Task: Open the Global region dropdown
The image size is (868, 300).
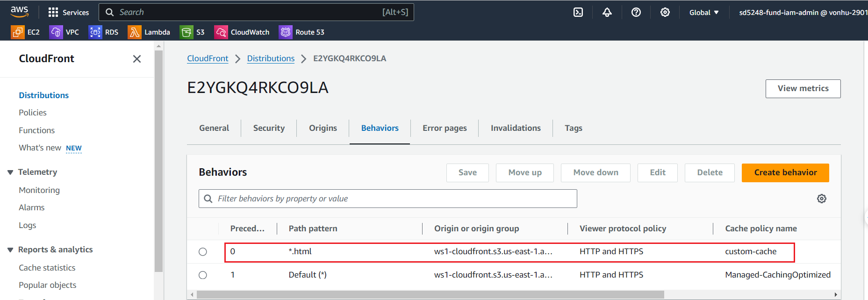Action: click(703, 13)
